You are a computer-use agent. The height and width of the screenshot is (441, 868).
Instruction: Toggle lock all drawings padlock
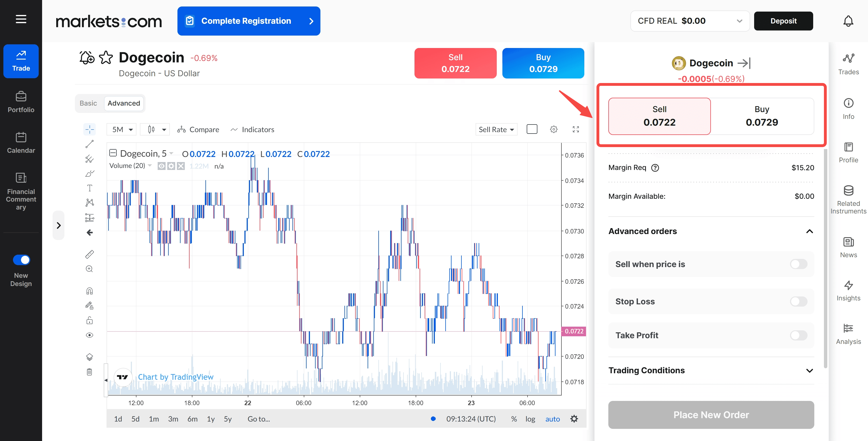90,320
